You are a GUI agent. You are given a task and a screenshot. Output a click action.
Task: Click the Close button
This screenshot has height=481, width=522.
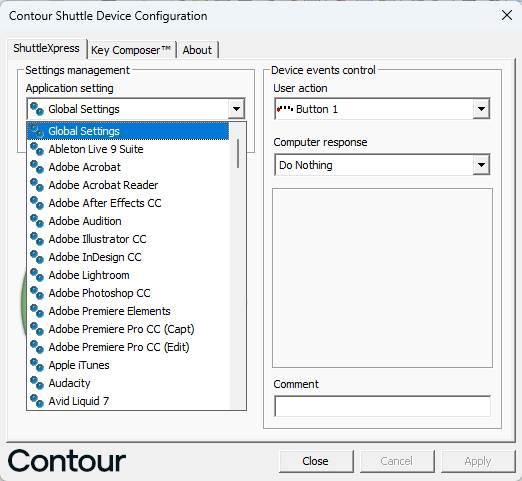(315, 461)
